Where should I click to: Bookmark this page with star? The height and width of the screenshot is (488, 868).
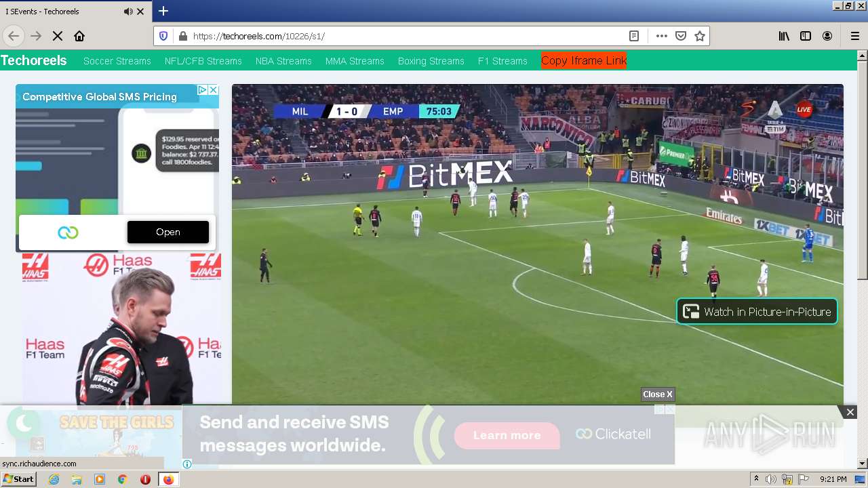[x=700, y=36]
